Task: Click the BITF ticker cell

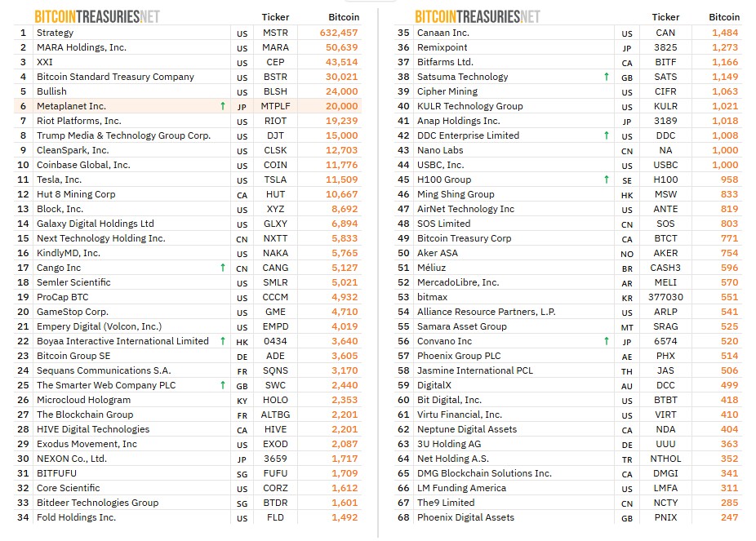Action: tap(665, 62)
